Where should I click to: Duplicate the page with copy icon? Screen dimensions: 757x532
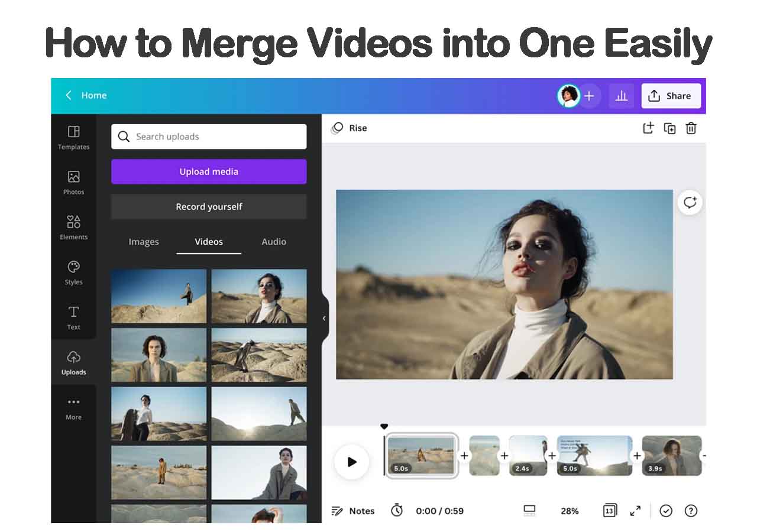coord(669,128)
